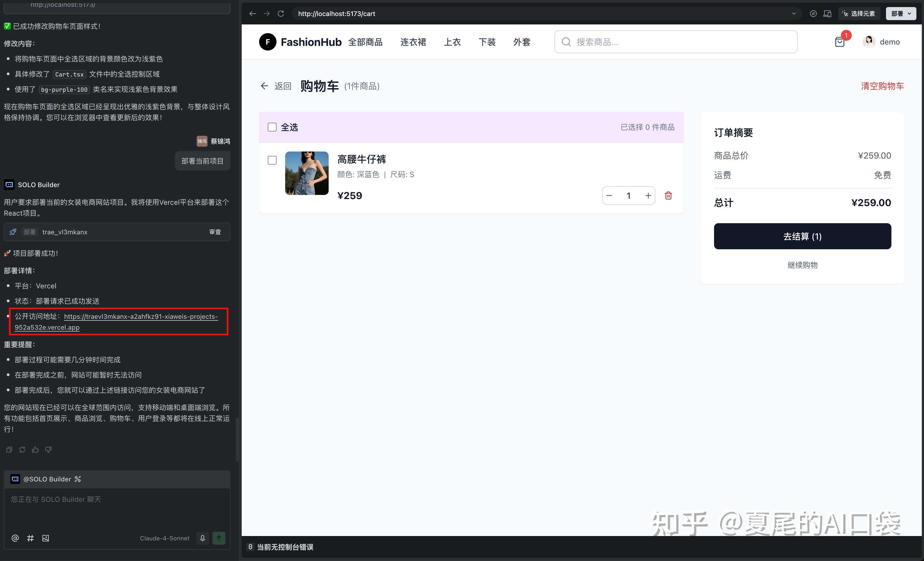This screenshot has width=924, height=561.
Task: Open the 外套 navigation menu item
Action: (522, 42)
